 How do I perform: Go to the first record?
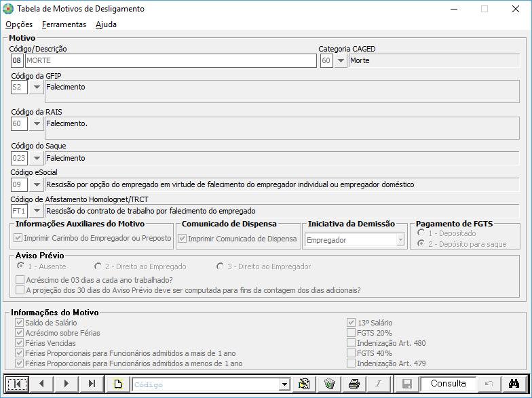[17, 384]
